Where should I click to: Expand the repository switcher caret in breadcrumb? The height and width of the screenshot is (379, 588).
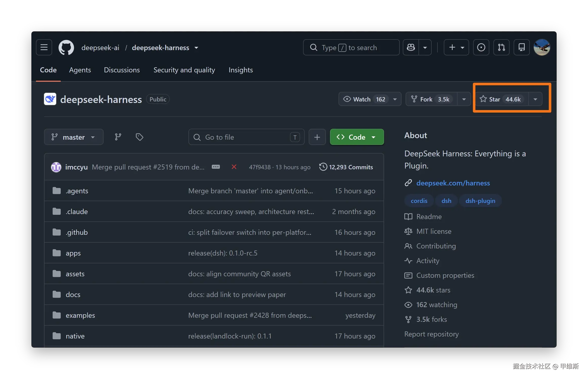point(196,48)
